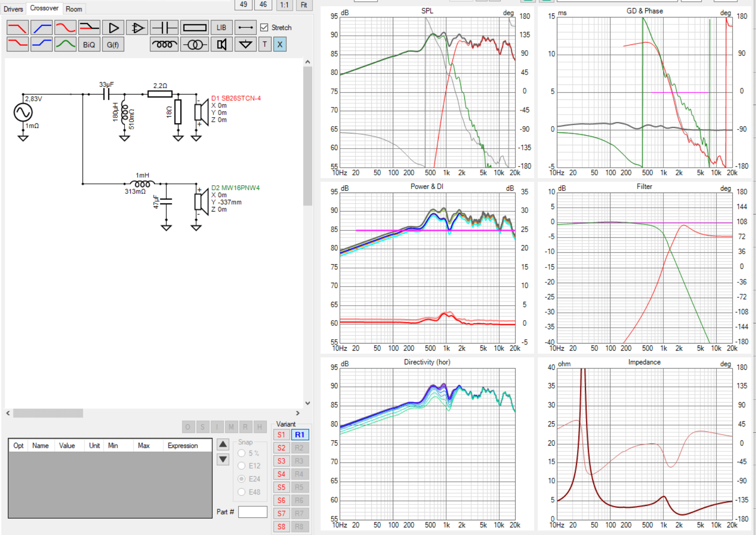Viewport: 756px width, 535px height.
Task: Select variant S7
Action: pyautogui.click(x=282, y=514)
